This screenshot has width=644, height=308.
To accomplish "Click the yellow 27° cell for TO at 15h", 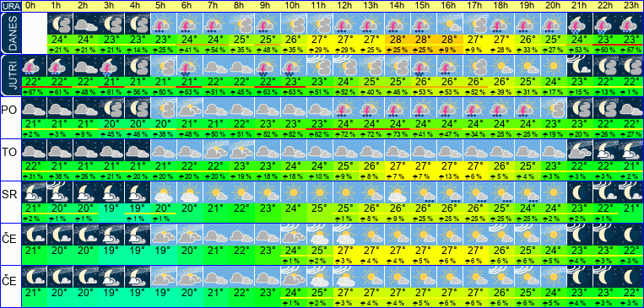I will (423, 167).
